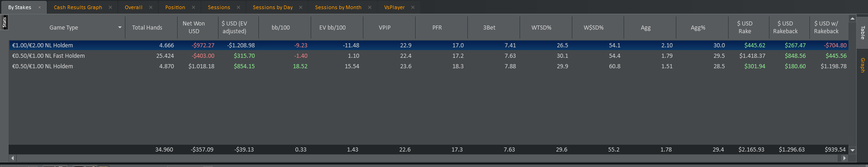Click the vertical scrollbar down arrow
The image size is (868, 167).
(x=853, y=150)
